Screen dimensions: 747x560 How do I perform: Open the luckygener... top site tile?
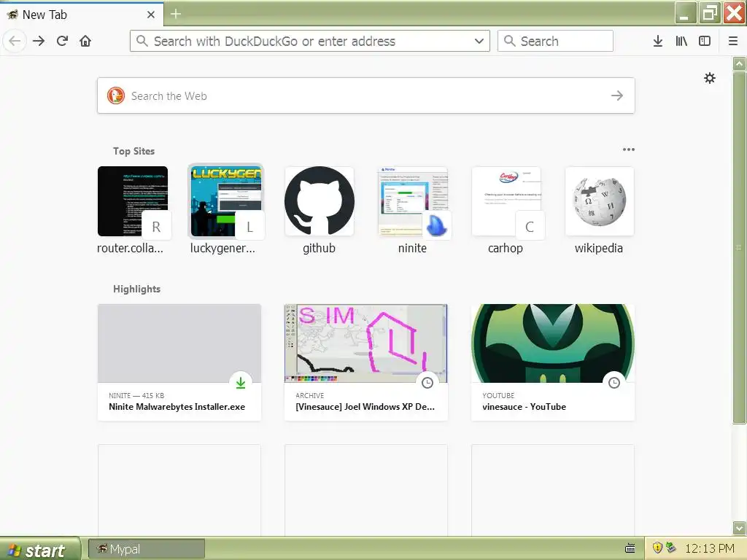pyautogui.click(x=226, y=210)
